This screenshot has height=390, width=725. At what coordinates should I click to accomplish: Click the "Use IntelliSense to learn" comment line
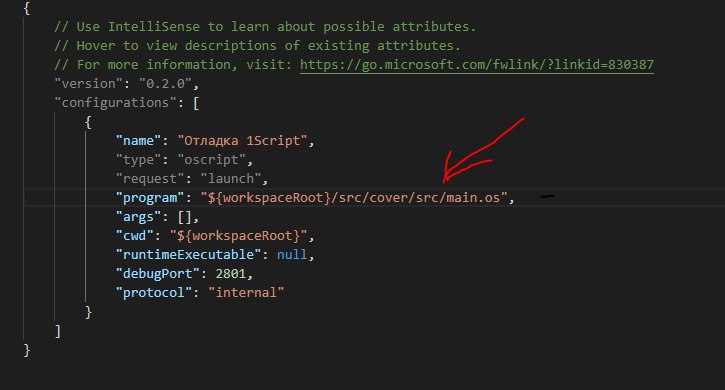pos(265,27)
